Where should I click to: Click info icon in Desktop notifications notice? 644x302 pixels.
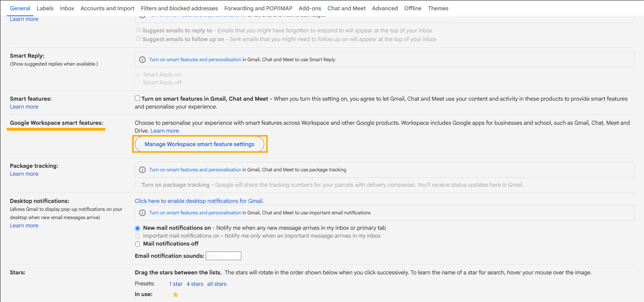pos(142,213)
